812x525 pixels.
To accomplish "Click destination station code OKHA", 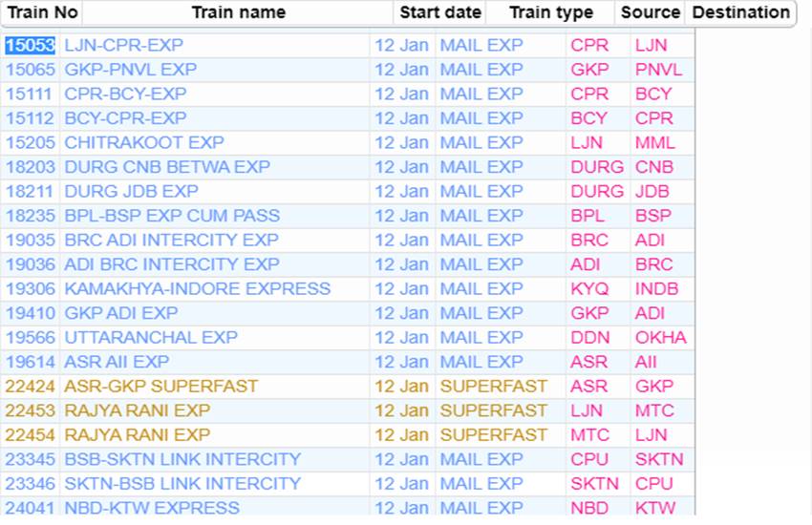I will [x=660, y=337].
